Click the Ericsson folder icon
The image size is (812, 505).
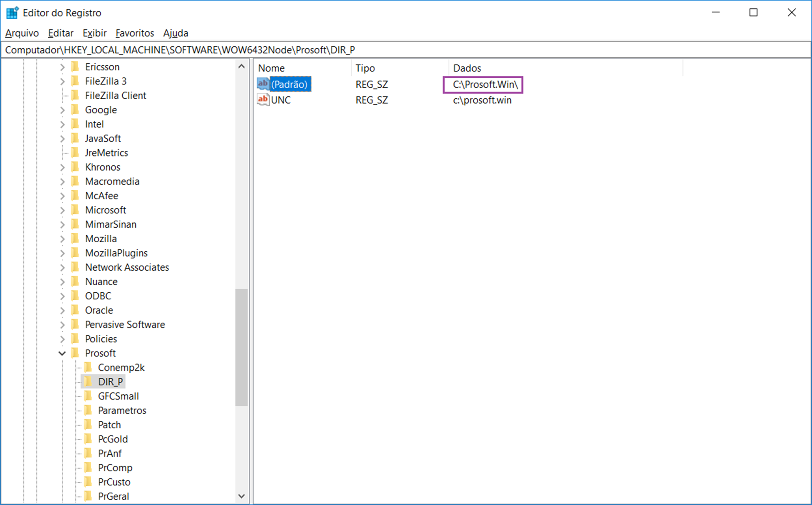click(75, 67)
